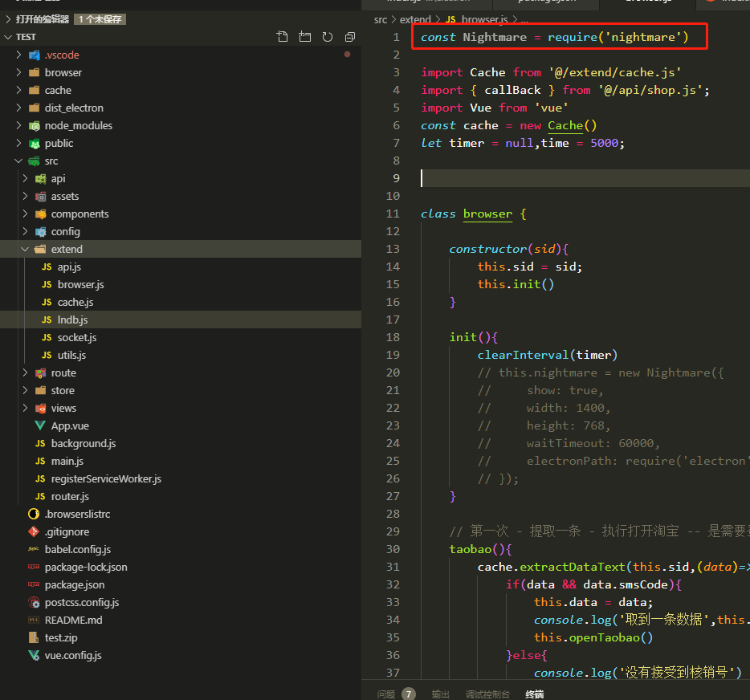The image size is (750, 700).
Task: Expand the .vscode folder chevron
Action: (18, 55)
